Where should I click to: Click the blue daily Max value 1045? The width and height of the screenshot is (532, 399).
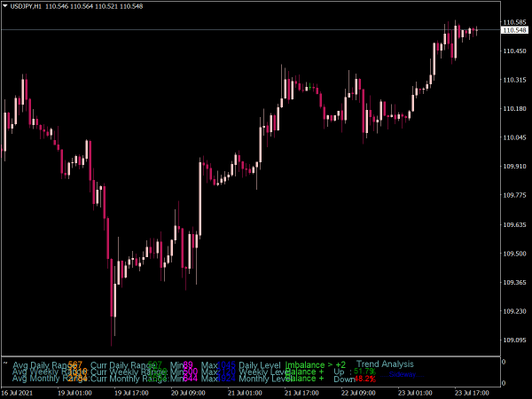coord(226,365)
